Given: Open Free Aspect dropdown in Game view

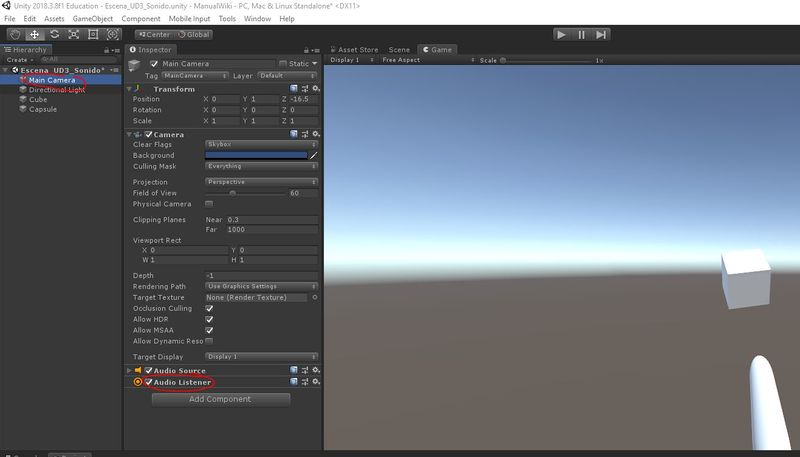Looking at the screenshot, I should [x=428, y=60].
